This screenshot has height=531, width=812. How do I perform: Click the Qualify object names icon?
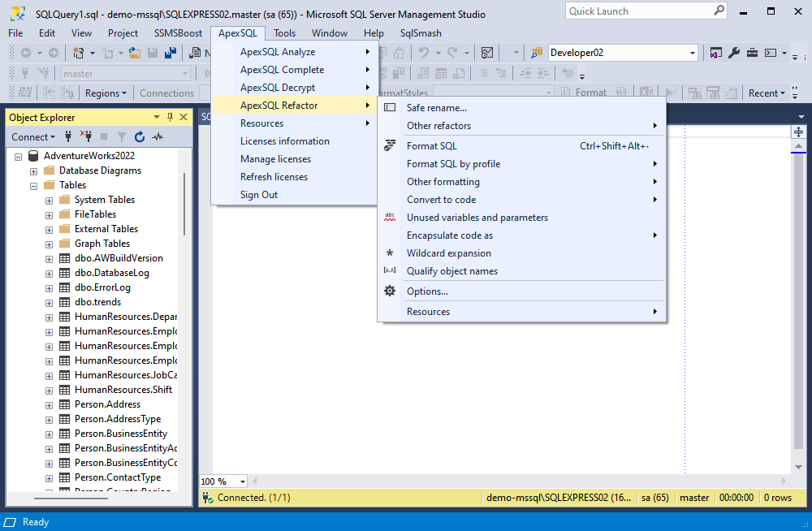coord(390,270)
